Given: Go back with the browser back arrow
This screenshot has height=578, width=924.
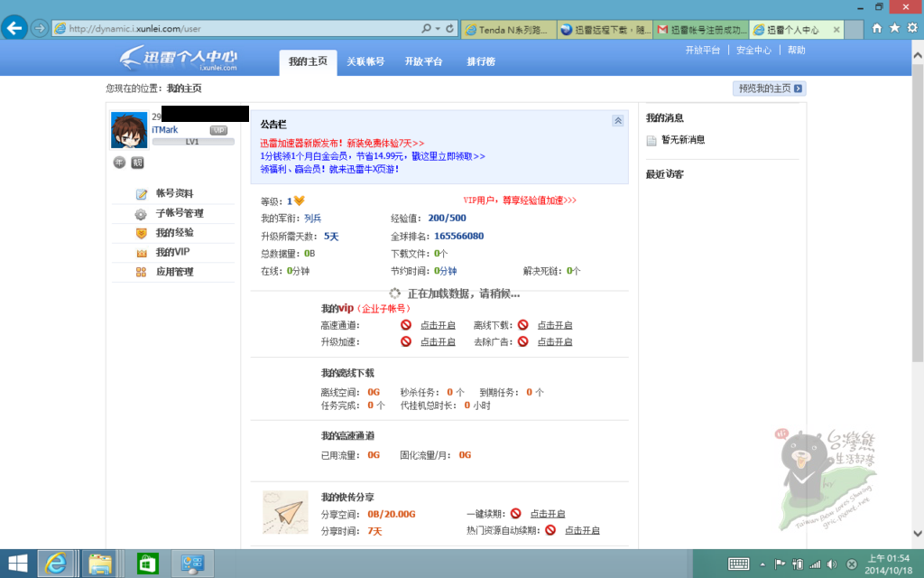Looking at the screenshot, I should click(14, 28).
